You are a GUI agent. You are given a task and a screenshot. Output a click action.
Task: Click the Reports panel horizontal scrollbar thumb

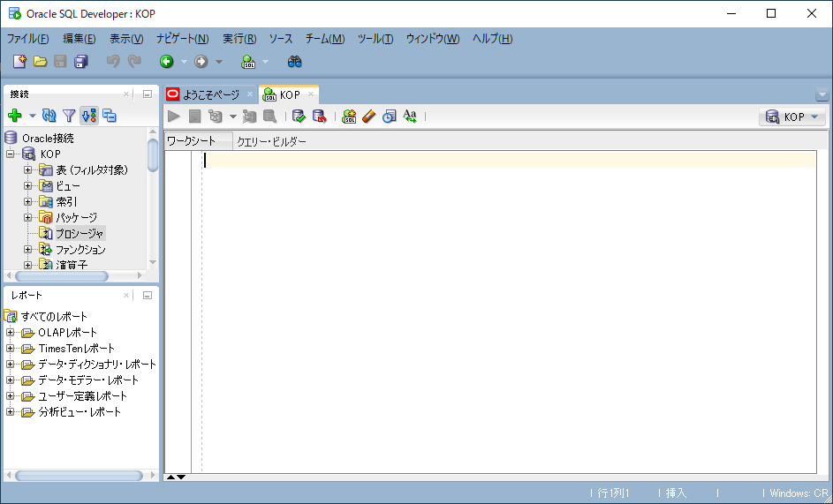pos(79,476)
